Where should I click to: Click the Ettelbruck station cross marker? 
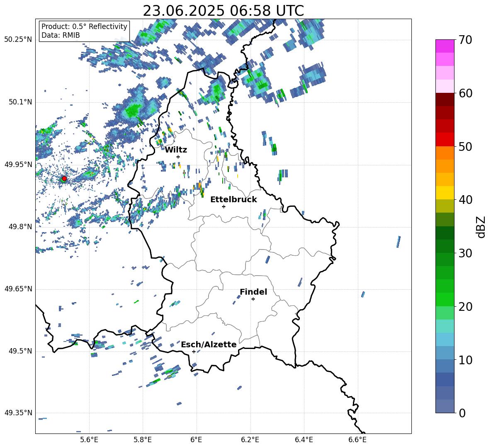[x=224, y=206]
